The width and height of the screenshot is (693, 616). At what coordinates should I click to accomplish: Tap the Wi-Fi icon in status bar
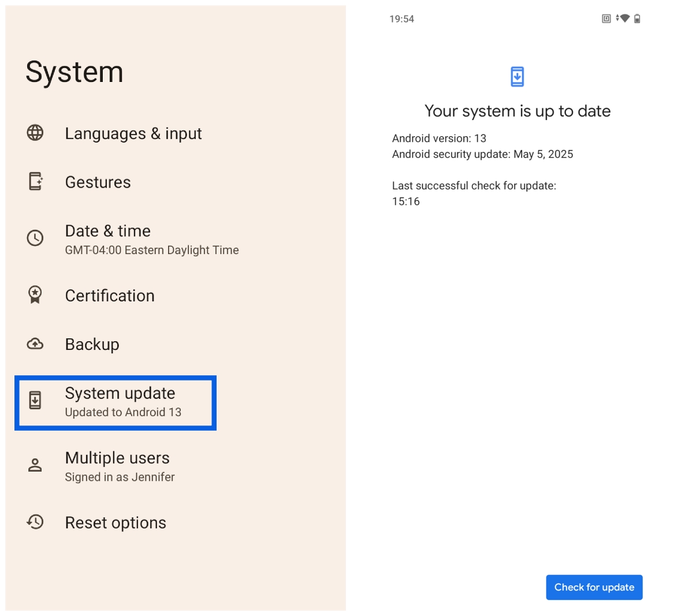coord(624,18)
